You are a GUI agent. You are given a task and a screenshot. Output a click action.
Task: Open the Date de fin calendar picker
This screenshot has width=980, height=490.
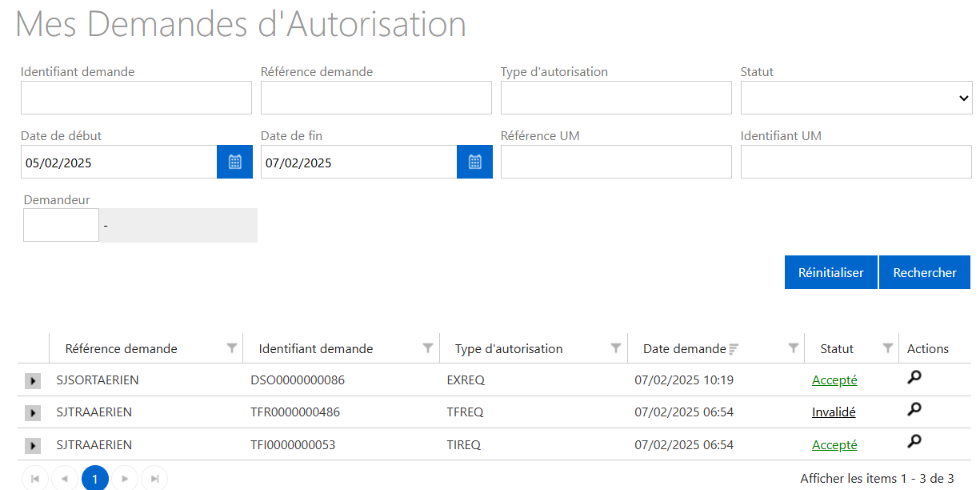pyautogui.click(x=474, y=162)
